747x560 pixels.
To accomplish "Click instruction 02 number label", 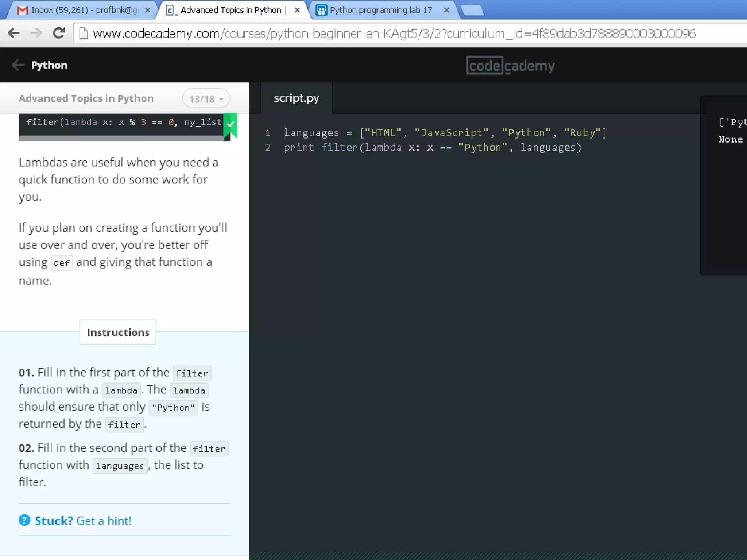I will point(26,448).
